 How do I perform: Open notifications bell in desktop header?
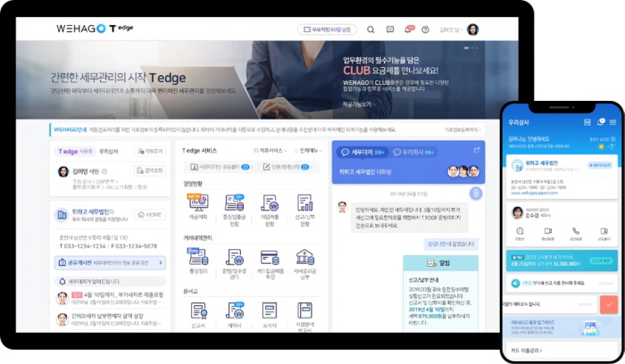pos(408,29)
